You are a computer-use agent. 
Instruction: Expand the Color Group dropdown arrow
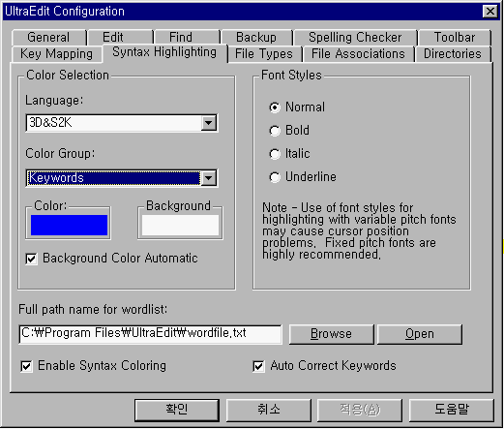(x=209, y=178)
